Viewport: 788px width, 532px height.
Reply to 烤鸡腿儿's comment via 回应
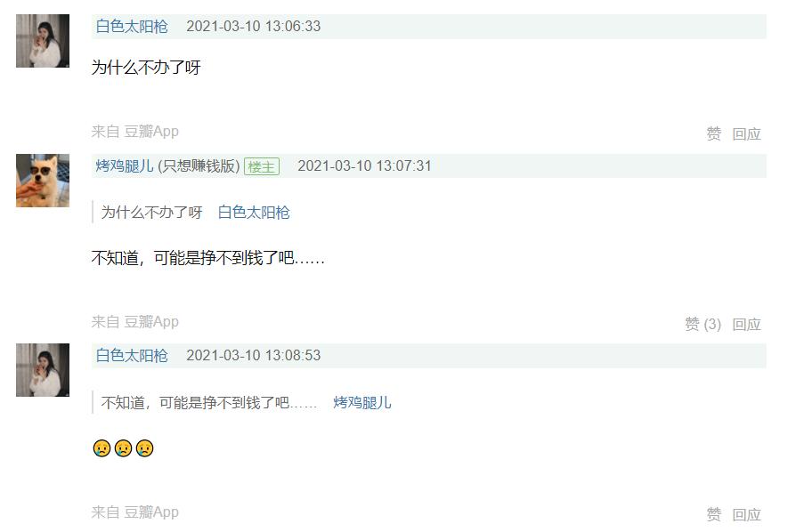click(746, 324)
